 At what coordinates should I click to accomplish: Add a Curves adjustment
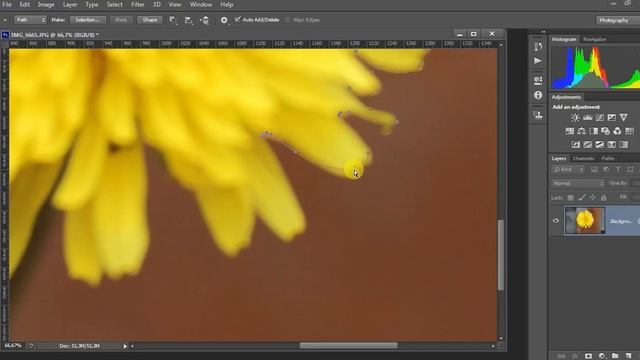pos(599,118)
